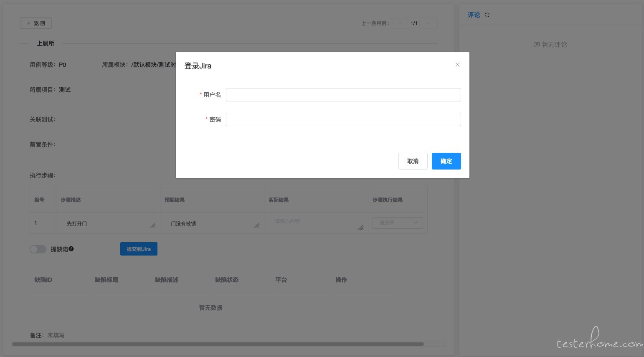Image resolution: width=644 pixels, height=357 pixels.
Task: Click the 上厕所 case title
Action: coord(46,43)
